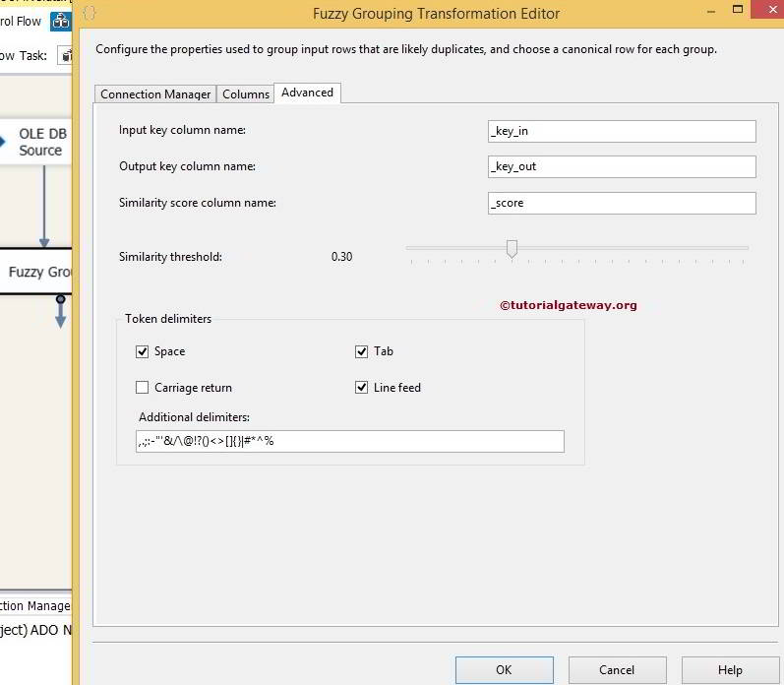The width and height of the screenshot is (784, 685).
Task: Maximize the editor dialog window
Action: tap(738, 10)
